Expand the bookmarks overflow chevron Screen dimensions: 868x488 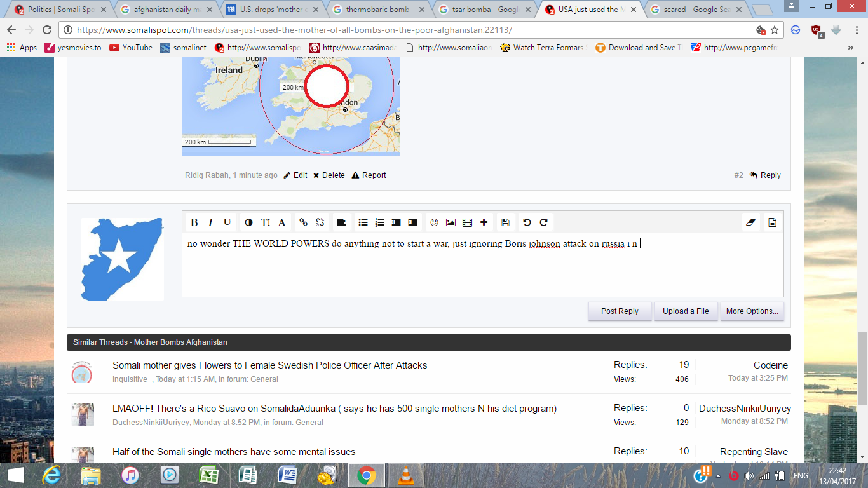pyautogui.click(x=851, y=48)
